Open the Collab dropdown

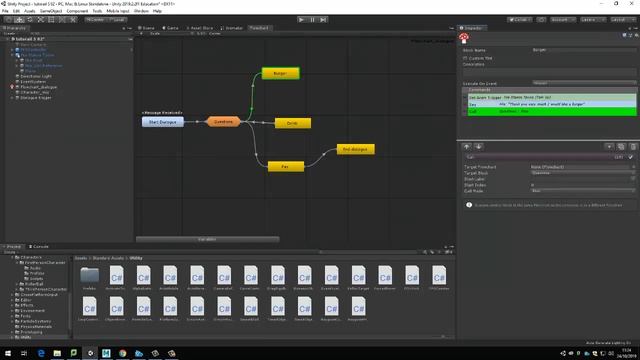pos(520,20)
